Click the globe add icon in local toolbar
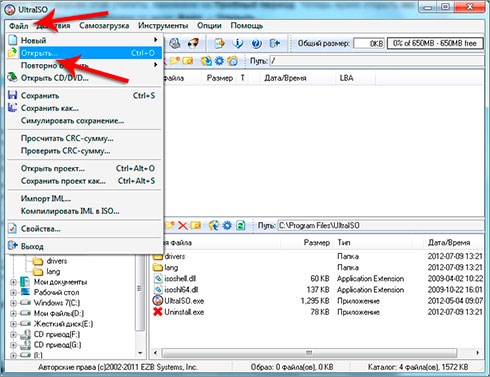The width and height of the screenshot is (490, 377). tap(214, 226)
